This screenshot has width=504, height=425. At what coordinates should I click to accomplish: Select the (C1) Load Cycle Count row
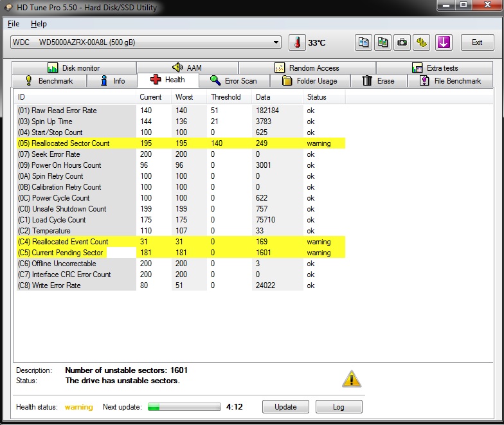[181, 220]
